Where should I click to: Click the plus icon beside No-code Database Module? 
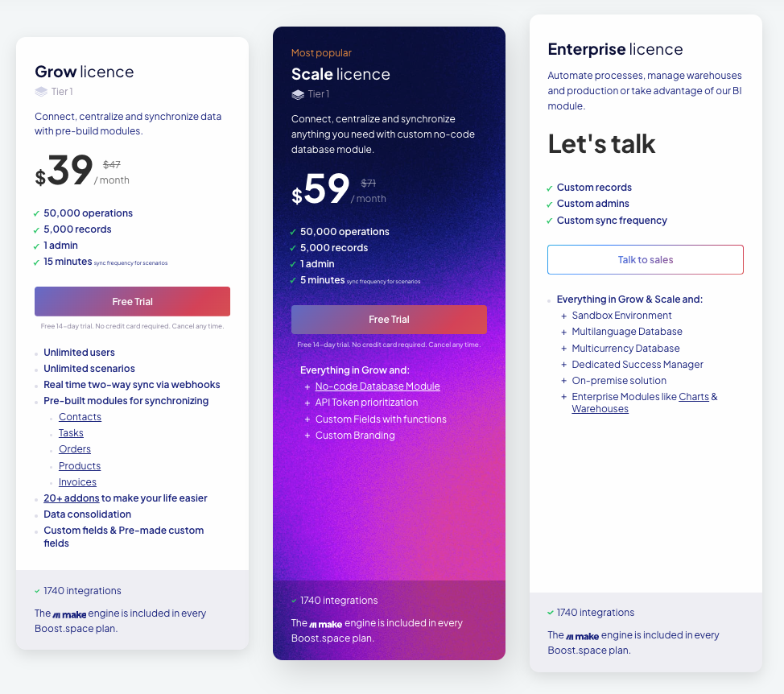[x=307, y=386]
